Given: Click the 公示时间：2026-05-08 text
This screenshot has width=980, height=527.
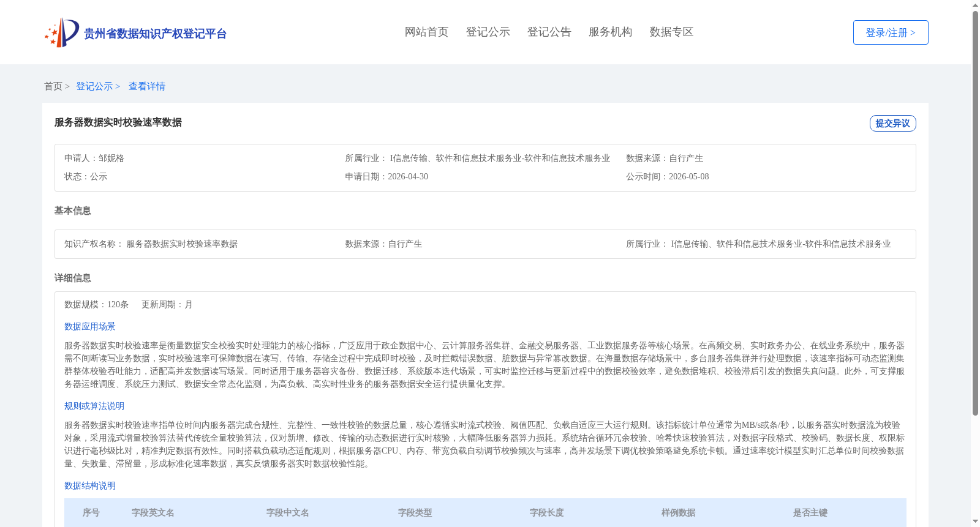Looking at the screenshot, I should 668,176.
